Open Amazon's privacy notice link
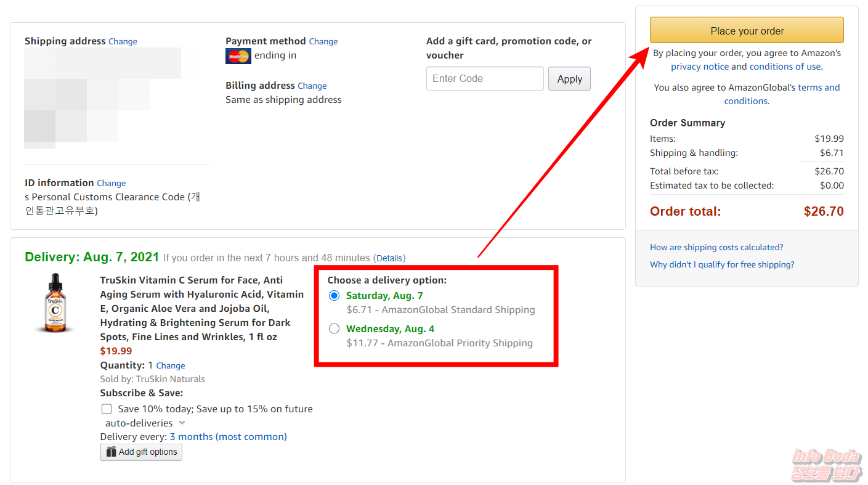Image resolution: width=868 pixels, height=485 pixels. (700, 67)
